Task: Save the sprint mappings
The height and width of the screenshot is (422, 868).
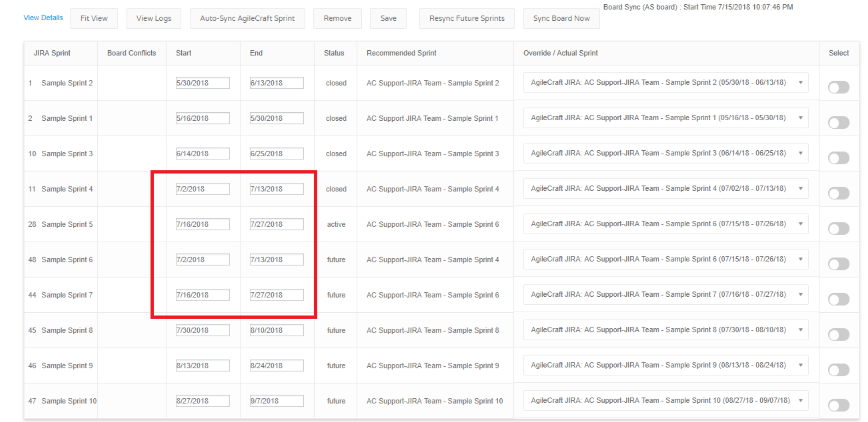Action: click(388, 18)
